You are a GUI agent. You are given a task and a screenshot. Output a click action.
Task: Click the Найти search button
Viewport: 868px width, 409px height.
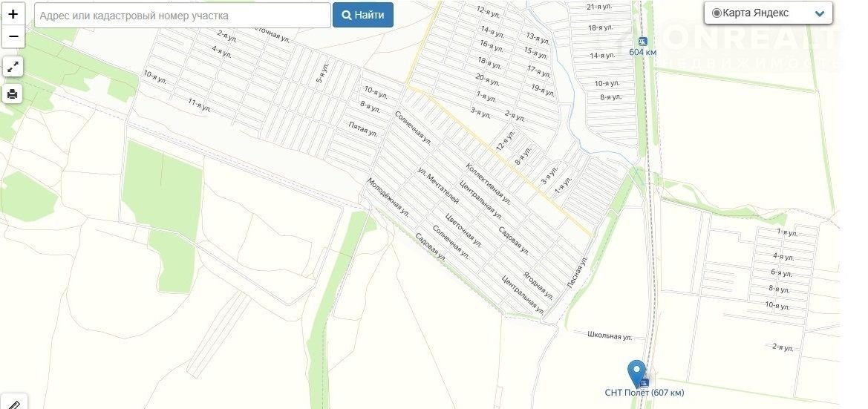tap(363, 15)
